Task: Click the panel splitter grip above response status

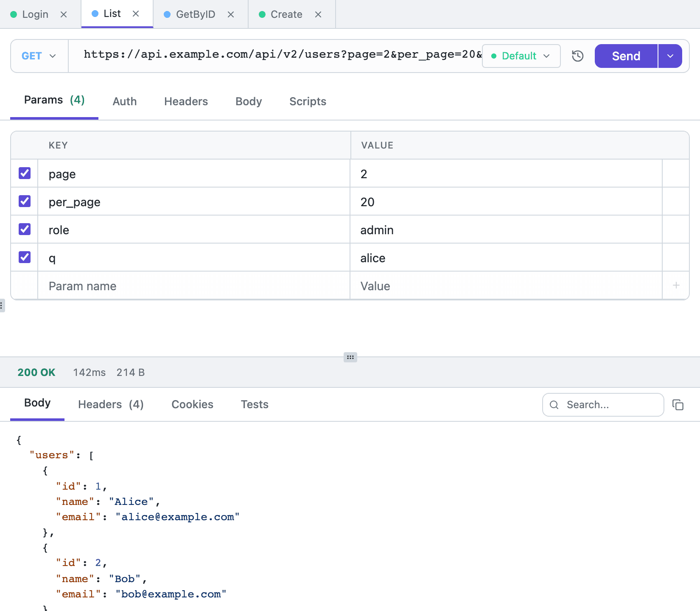Action: [x=350, y=357]
